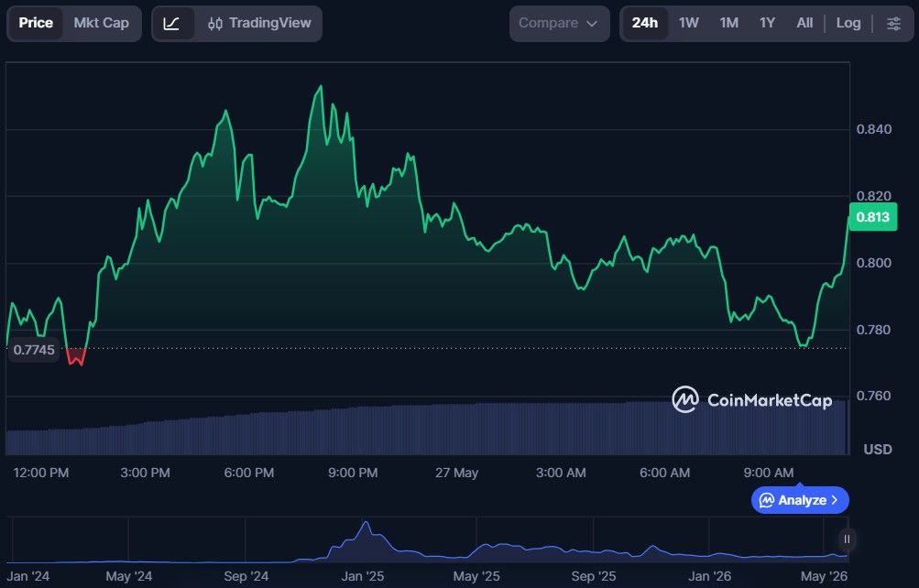The image size is (919, 588).
Task: Open chart settings sliders icon
Action: (893, 24)
